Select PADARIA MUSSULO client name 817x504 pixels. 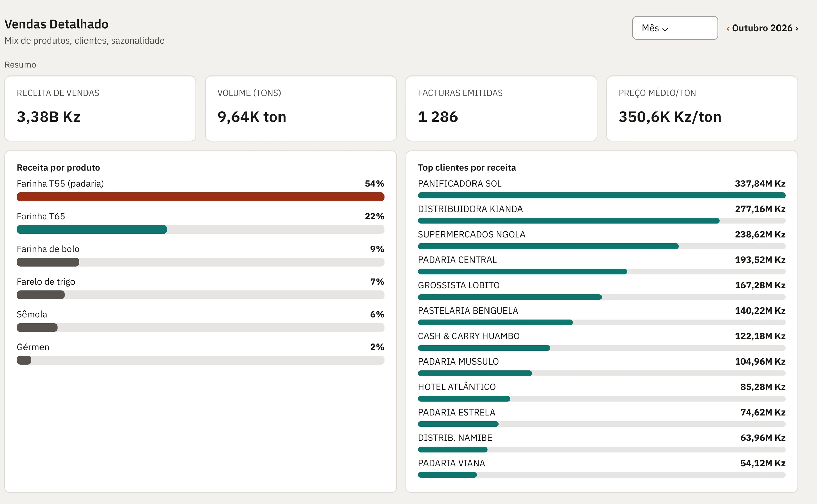coord(458,362)
